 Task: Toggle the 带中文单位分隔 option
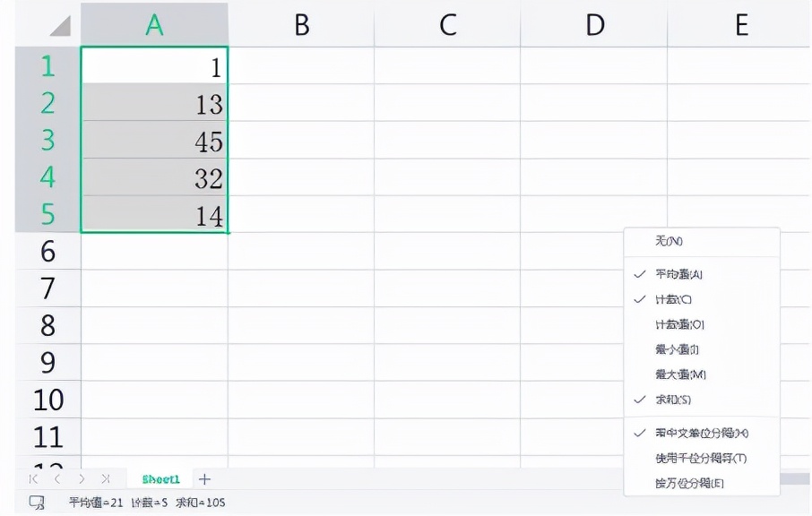pos(701,433)
